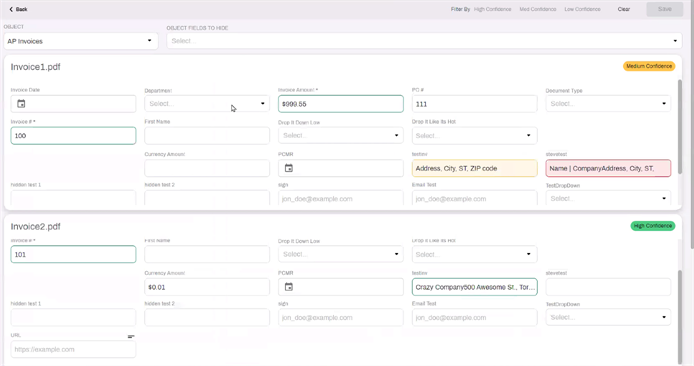Viewport: 694px width, 366px height.
Task: Filter by Low Confidence
Action: point(582,9)
